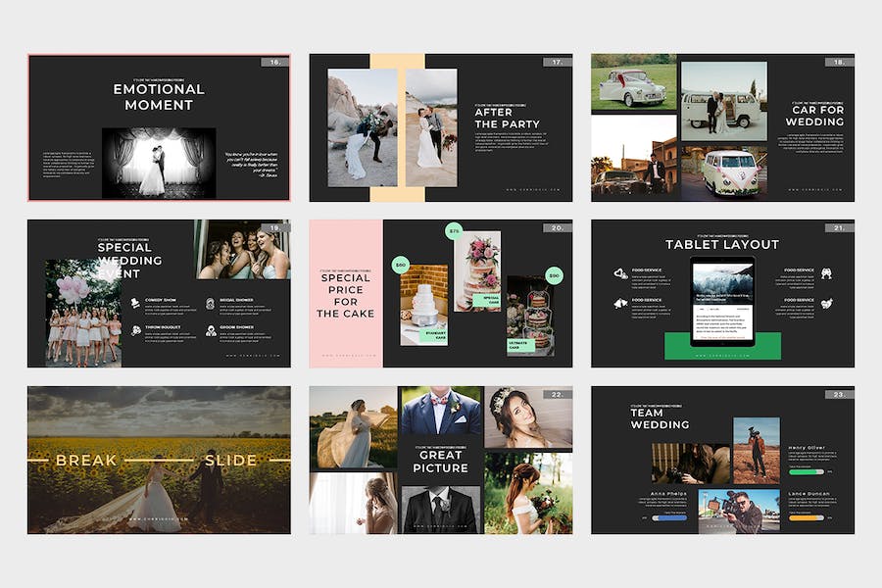Select the photographer standing in desert photo
Image resolution: width=882 pixels, height=588 pixels.
pos(757,451)
